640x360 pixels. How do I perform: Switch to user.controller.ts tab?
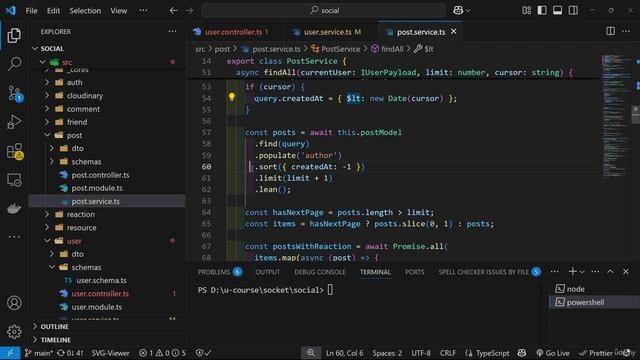pos(232,32)
